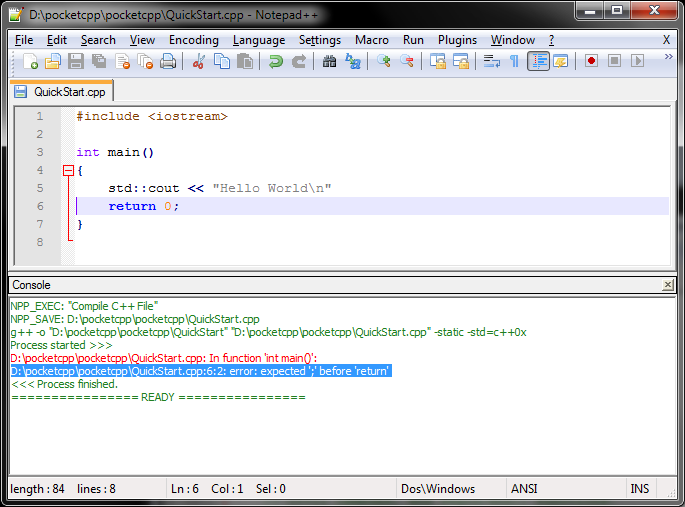Screen dimensions: 685x507
Task: Toggle Show All Characters pilcrow icon
Action: point(515,61)
